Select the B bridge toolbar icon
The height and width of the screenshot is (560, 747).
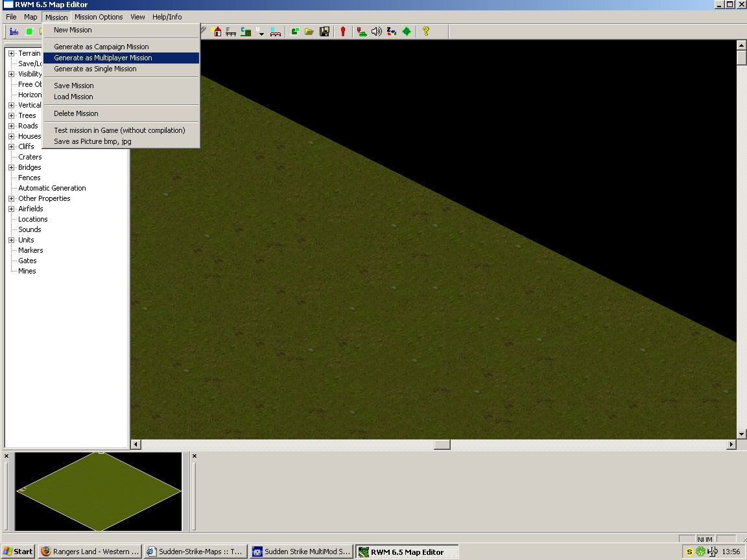coord(276,31)
